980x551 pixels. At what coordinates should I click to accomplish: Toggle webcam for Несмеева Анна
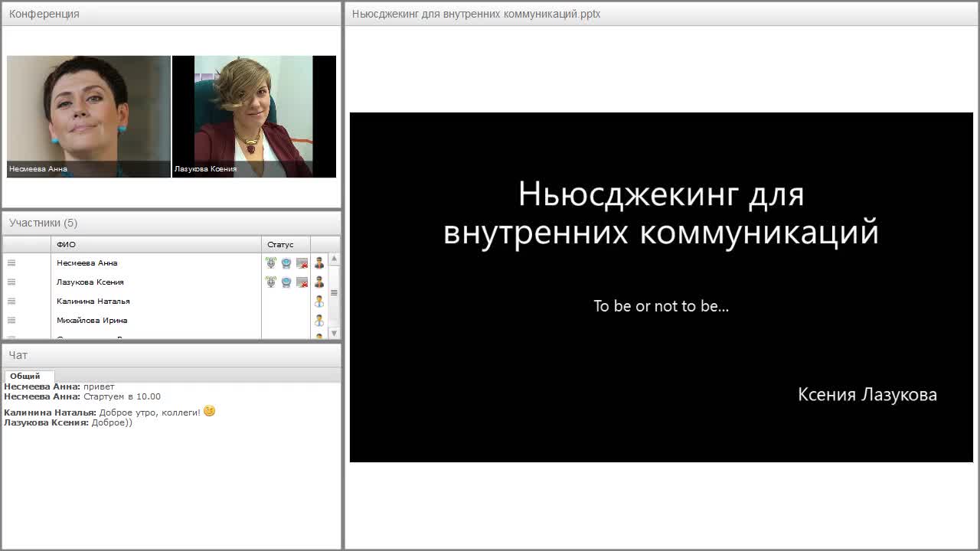pos(286,262)
